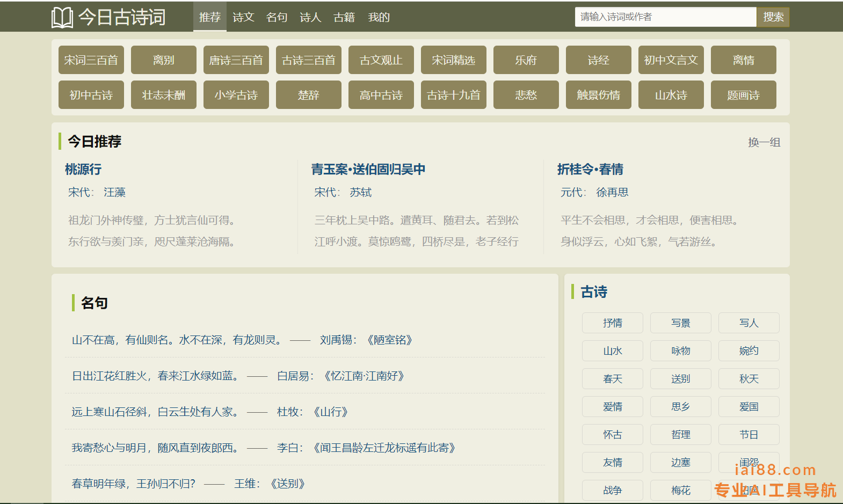This screenshot has height=504, width=843.
Task: Choose the 触景伤情 category
Action: (599, 94)
